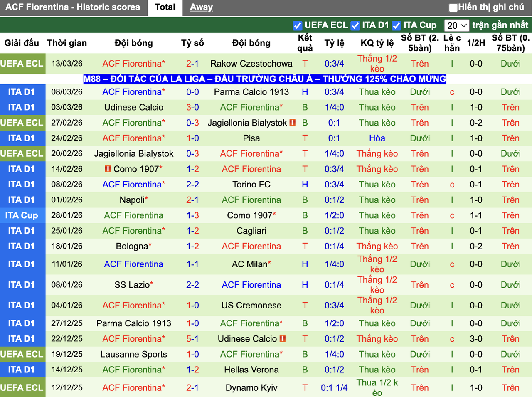Click the red card icon beside Jagiellonia Bialystok
The width and height of the screenshot is (532, 397).
(x=292, y=123)
